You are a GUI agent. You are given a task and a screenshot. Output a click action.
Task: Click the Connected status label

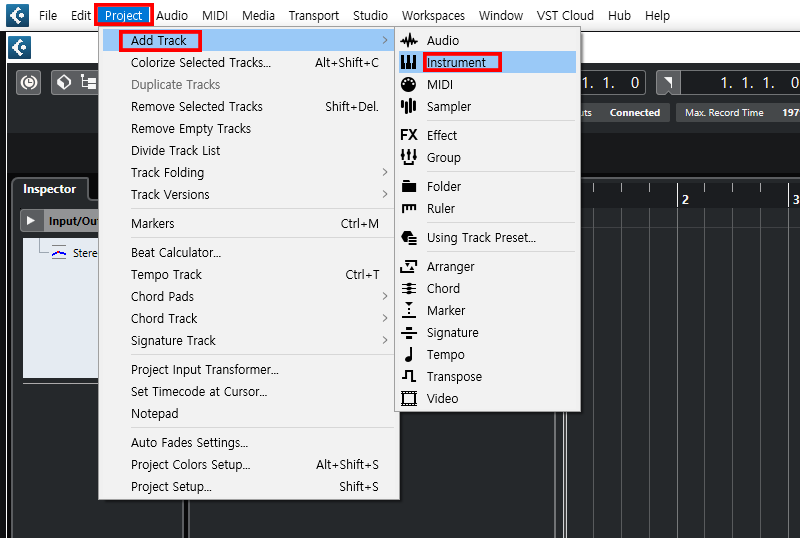(635, 112)
